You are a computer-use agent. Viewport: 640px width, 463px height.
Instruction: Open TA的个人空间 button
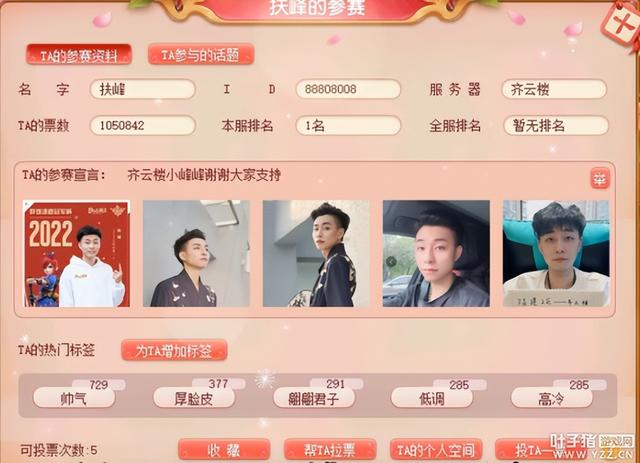(436, 450)
